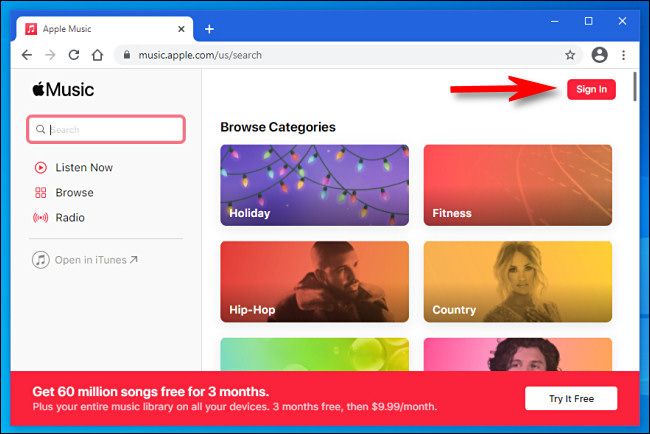Open Radio in the sidebar

[59, 218]
